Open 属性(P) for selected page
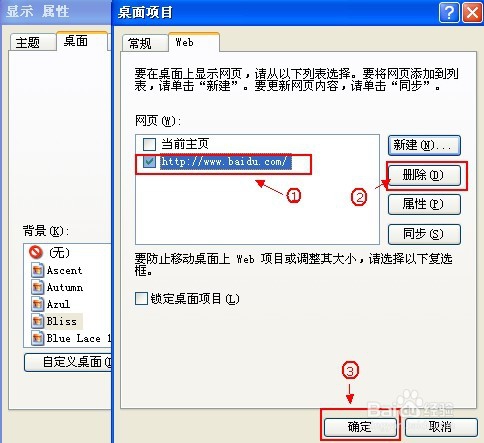This screenshot has height=443, width=484. point(424,204)
